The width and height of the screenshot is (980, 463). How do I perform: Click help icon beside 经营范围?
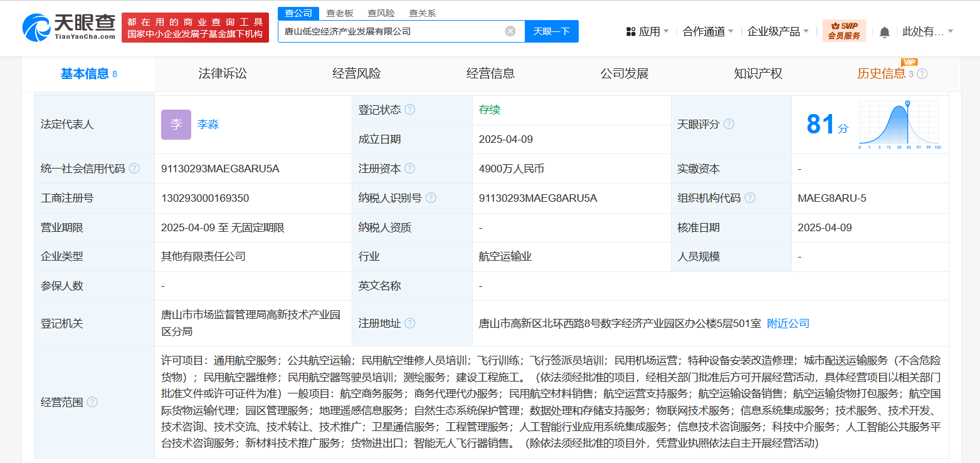[x=92, y=402]
